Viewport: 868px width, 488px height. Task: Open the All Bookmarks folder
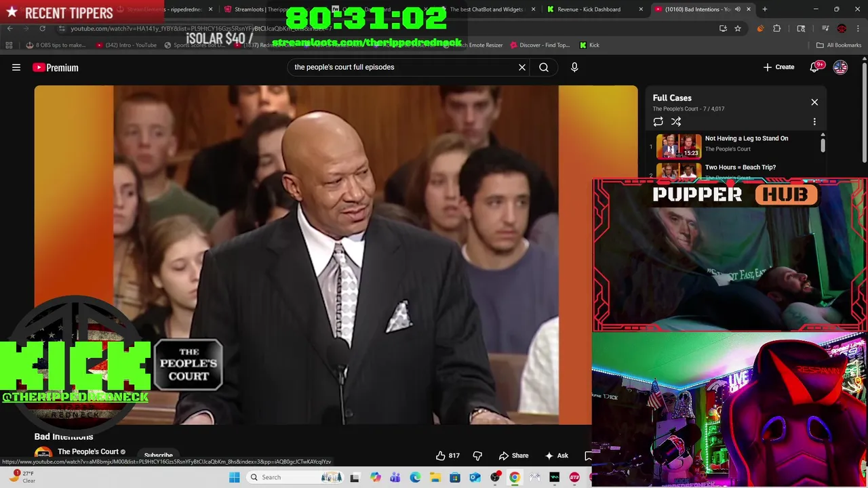pos(839,45)
